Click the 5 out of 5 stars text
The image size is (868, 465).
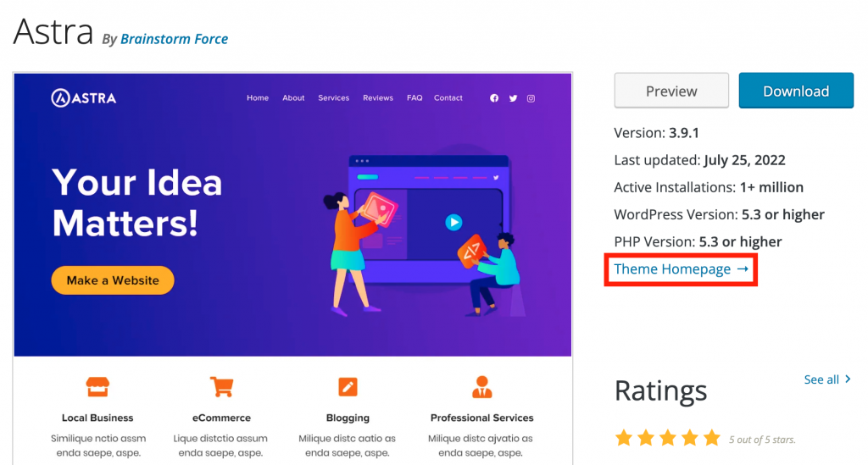762,440
